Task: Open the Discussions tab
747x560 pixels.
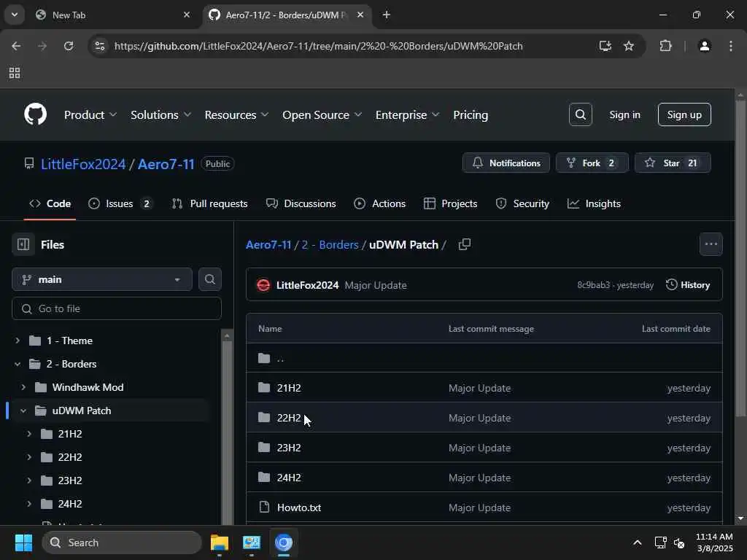Action: (x=301, y=203)
